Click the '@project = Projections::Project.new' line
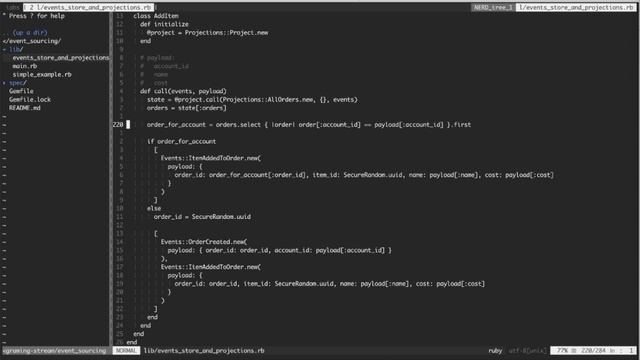Image resolution: width=640 pixels, height=360 pixels. pyautogui.click(x=207, y=33)
